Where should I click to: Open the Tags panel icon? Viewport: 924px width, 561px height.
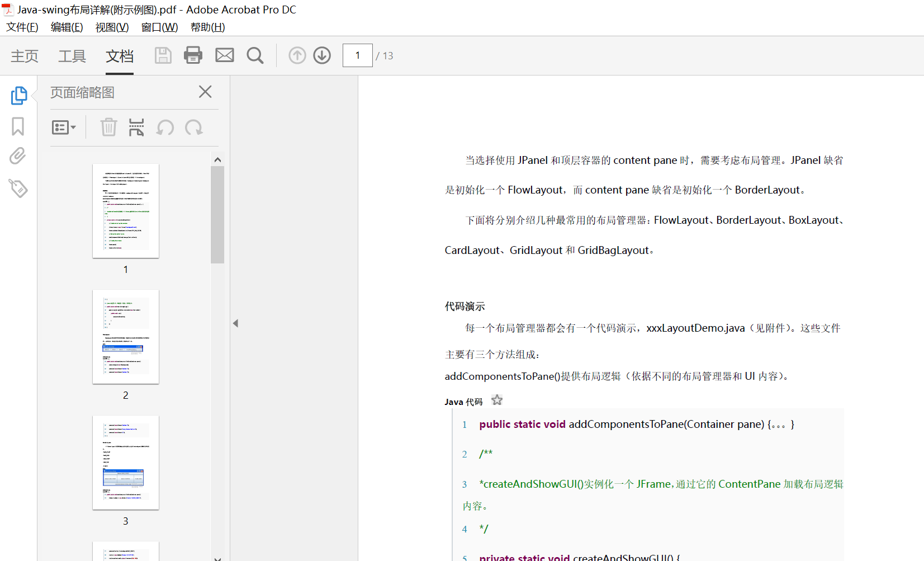pos(18,188)
